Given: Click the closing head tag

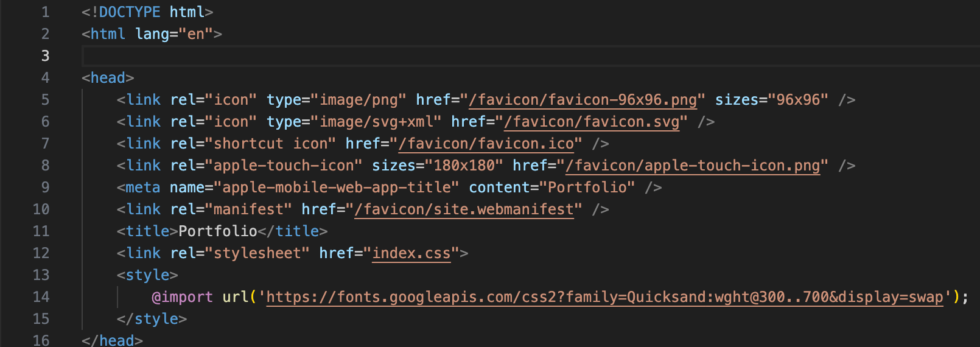Looking at the screenshot, I should tap(116, 340).
